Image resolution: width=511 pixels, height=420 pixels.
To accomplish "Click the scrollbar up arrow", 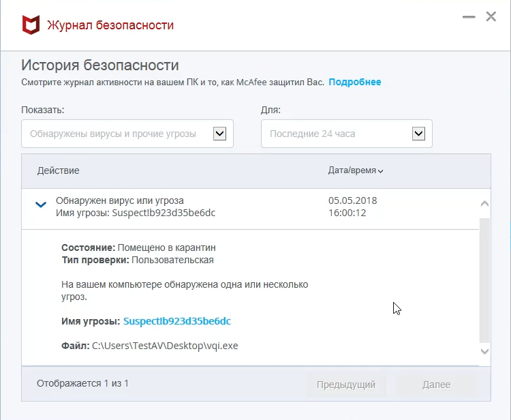I will pos(484,204).
